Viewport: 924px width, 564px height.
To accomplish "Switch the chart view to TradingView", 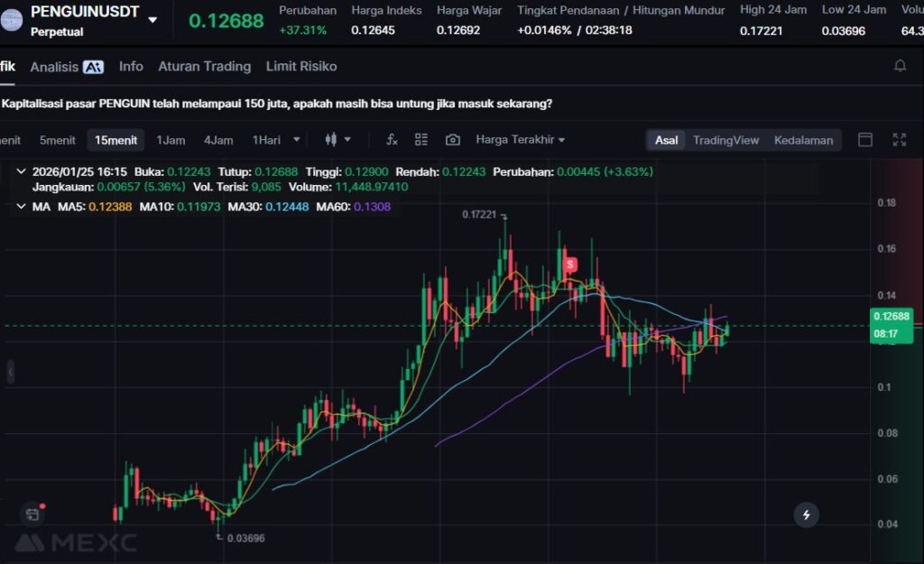I will point(725,140).
